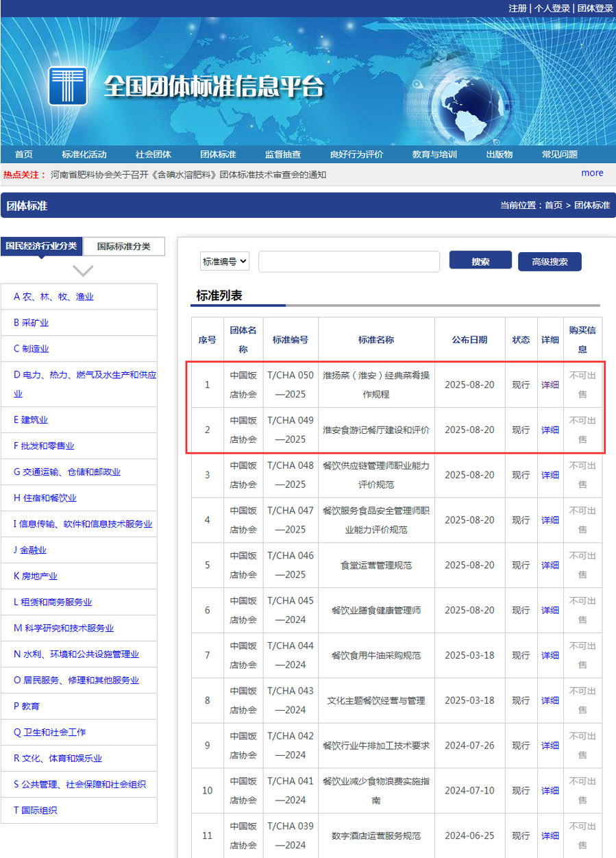Open 详细 for T/CHA 050—2025 standard
The height and width of the screenshot is (858, 616).
pyautogui.click(x=550, y=385)
